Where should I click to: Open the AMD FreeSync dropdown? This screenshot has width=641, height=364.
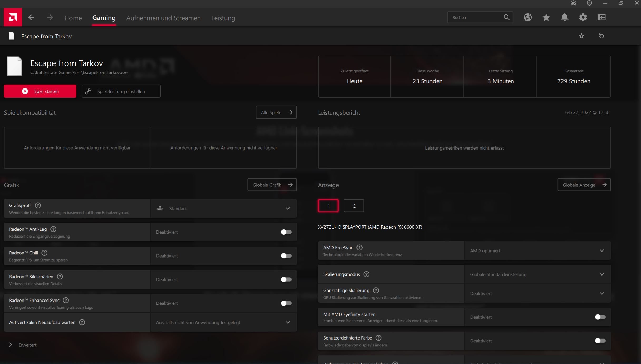tap(537, 251)
